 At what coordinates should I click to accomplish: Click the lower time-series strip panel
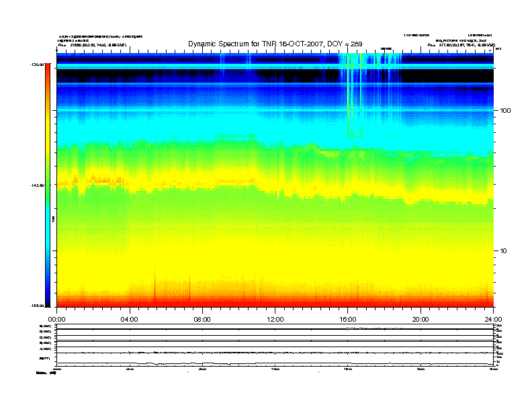pos(275,345)
